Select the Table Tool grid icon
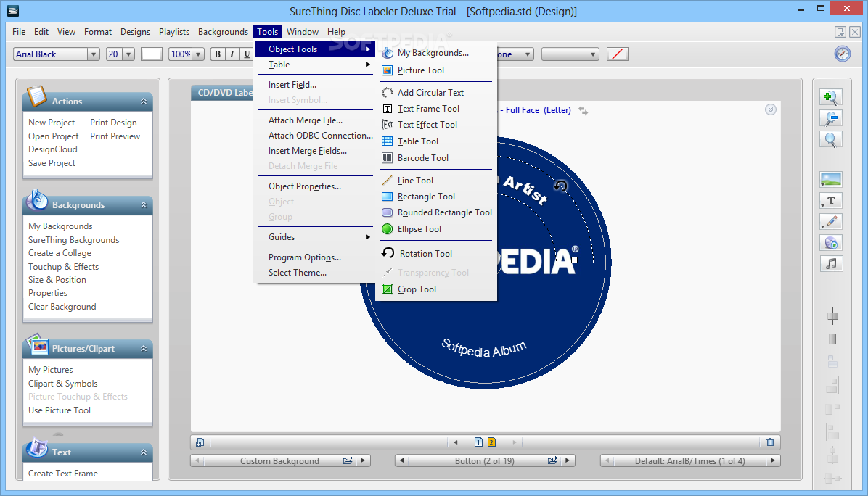868x496 pixels. pos(388,141)
